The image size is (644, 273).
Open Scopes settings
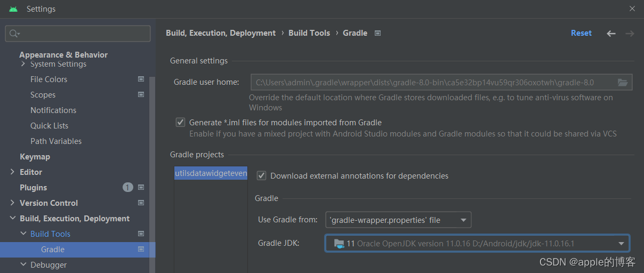point(43,94)
